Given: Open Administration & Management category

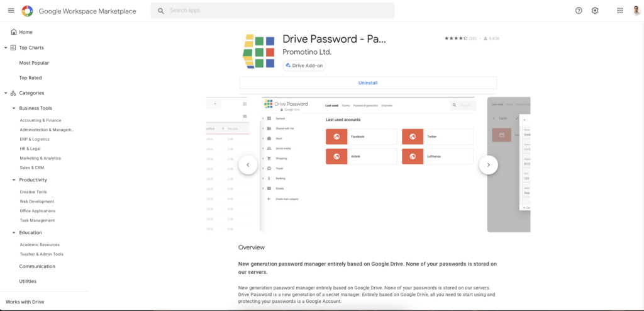Looking at the screenshot, I should pyautogui.click(x=47, y=130).
